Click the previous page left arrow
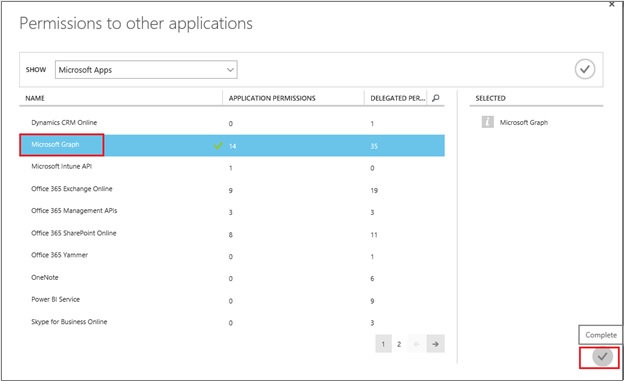The width and height of the screenshot is (624, 381). click(x=417, y=344)
